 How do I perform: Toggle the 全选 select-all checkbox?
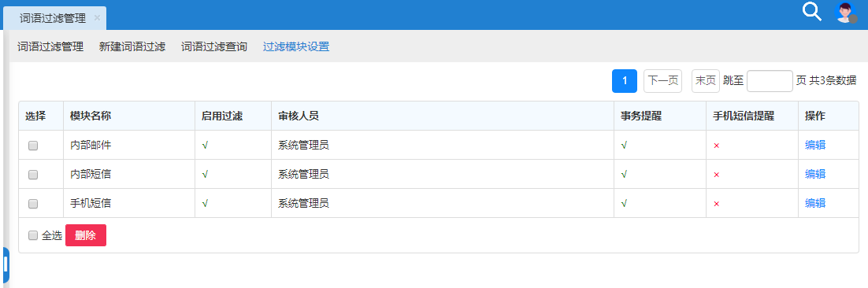tap(33, 235)
